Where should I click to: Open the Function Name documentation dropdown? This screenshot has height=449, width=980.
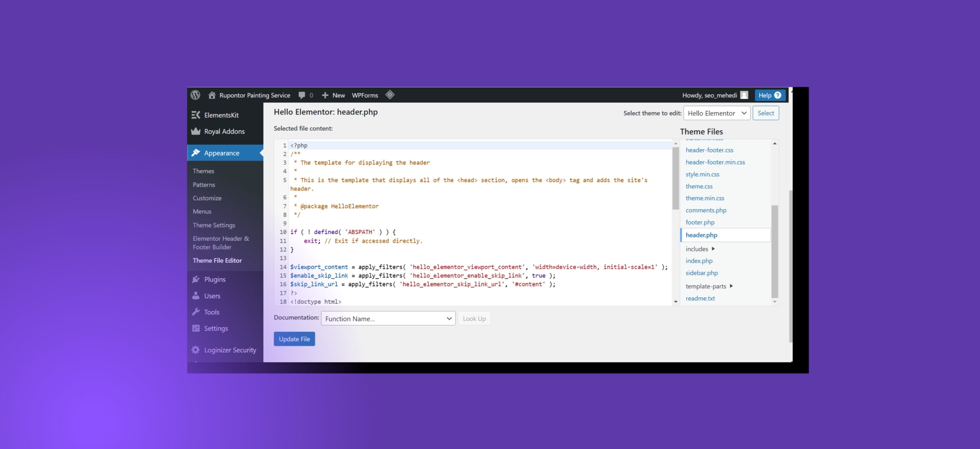(388, 318)
